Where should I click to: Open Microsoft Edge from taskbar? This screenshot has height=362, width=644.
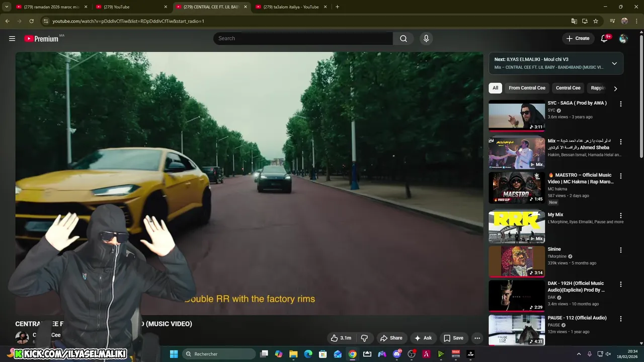click(308, 354)
